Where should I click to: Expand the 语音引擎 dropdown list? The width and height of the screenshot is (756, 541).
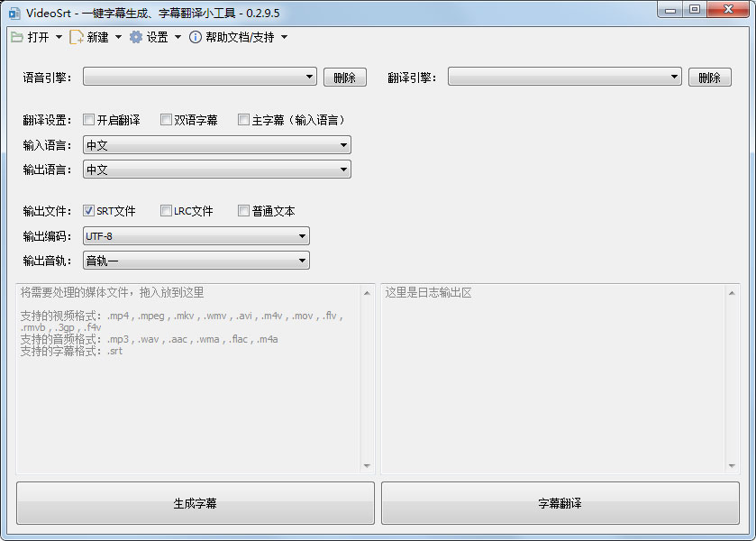199,78
